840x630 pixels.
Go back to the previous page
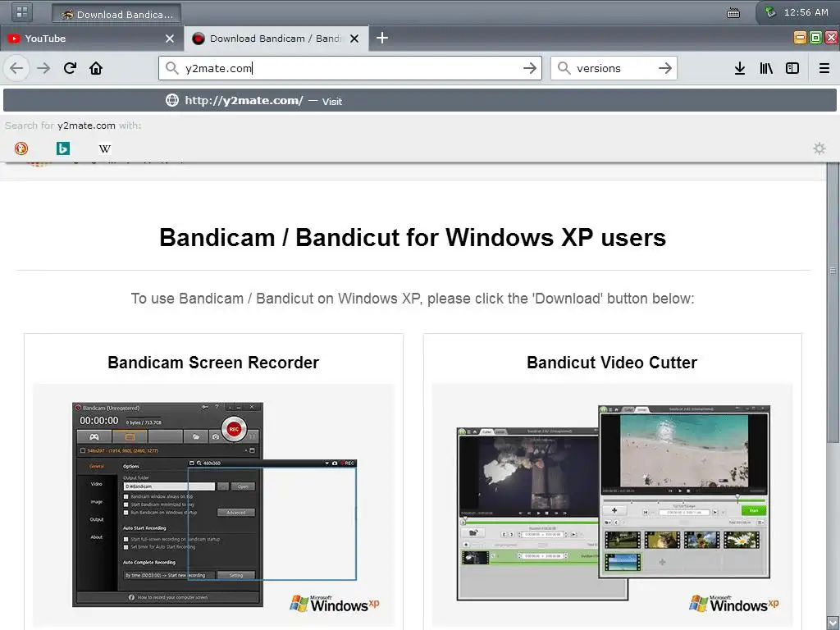click(x=16, y=68)
